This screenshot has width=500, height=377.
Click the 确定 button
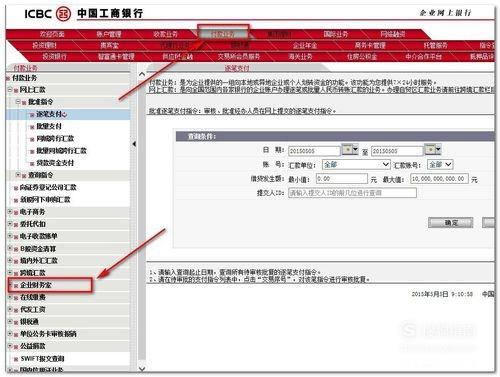(451, 223)
